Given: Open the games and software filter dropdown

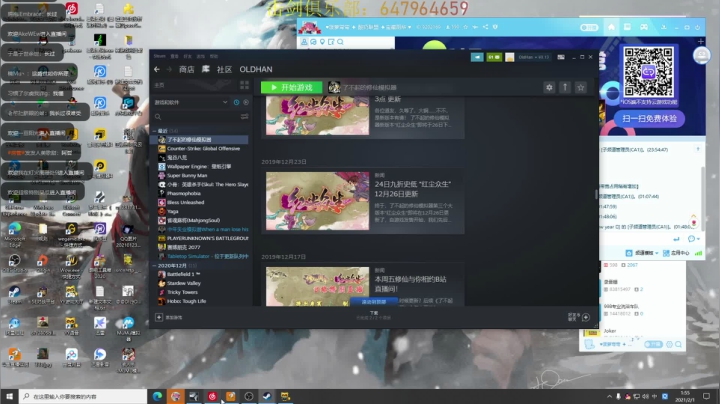Looking at the screenshot, I should pyautogui.click(x=191, y=102).
